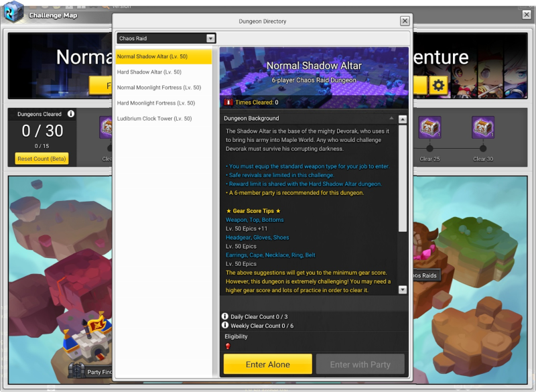Click the 'Gear Score Tips' heading
536x392 pixels.
[x=253, y=211]
